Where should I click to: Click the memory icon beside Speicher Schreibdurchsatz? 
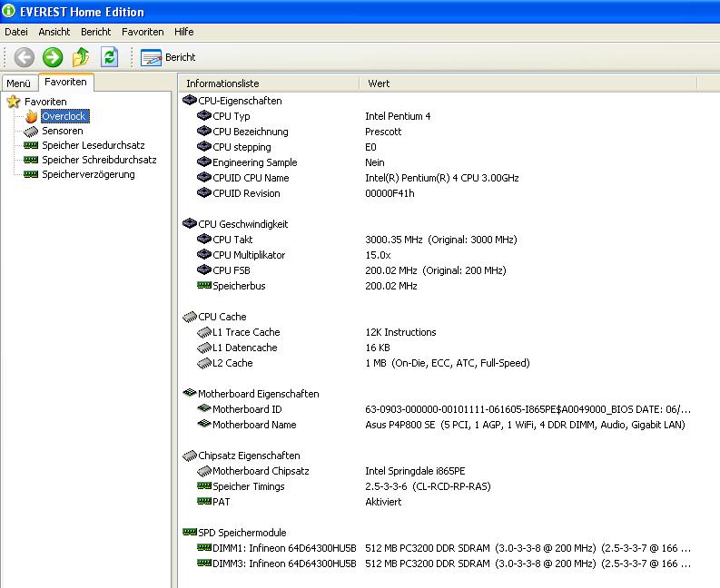click(31, 161)
